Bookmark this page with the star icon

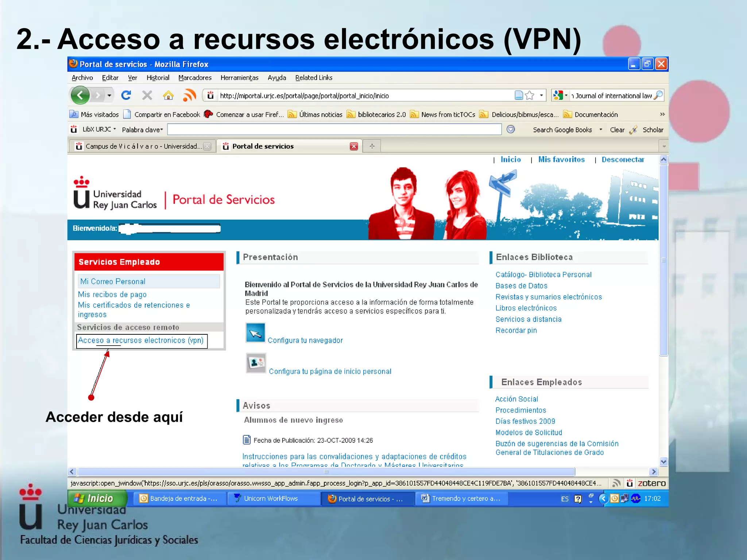pyautogui.click(x=530, y=96)
